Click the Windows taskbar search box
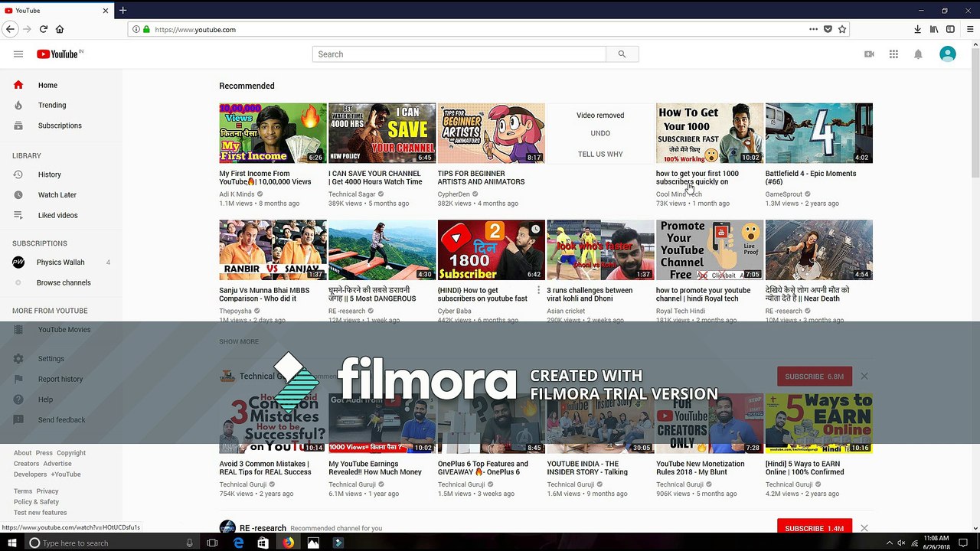980x551 pixels. pyautogui.click(x=113, y=543)
